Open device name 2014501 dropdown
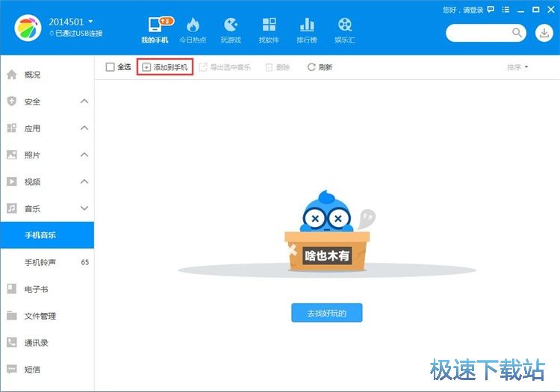This screenshot has width=560, height=392. 71,22
